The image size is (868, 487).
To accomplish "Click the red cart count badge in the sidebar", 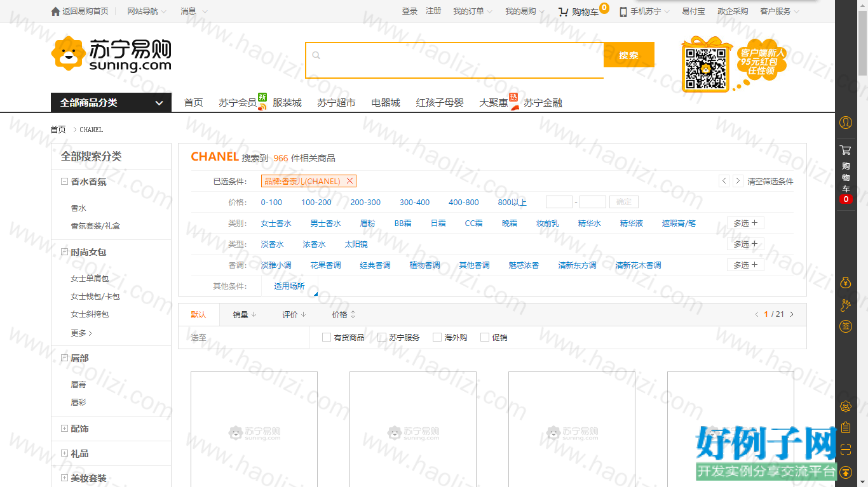I will click(846, 199).
